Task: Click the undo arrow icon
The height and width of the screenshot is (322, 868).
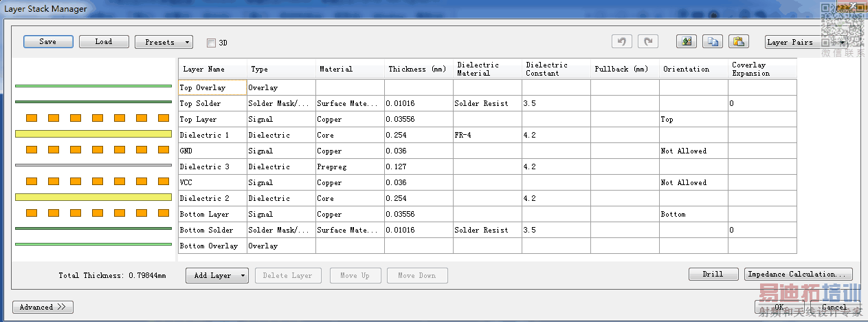Action: click(x=621, y=41)
